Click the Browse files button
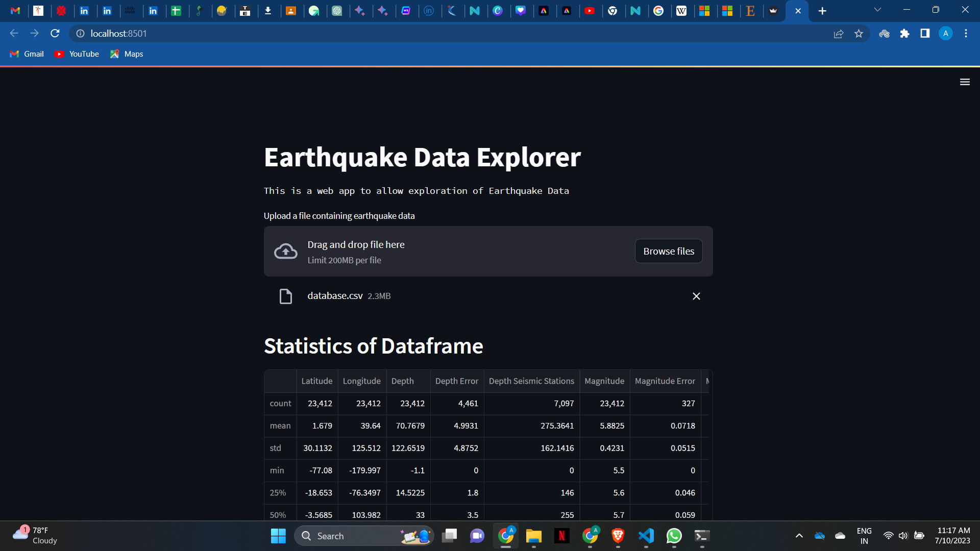The height and width of the screenshot is (551, 980). [x=669, y=251]
